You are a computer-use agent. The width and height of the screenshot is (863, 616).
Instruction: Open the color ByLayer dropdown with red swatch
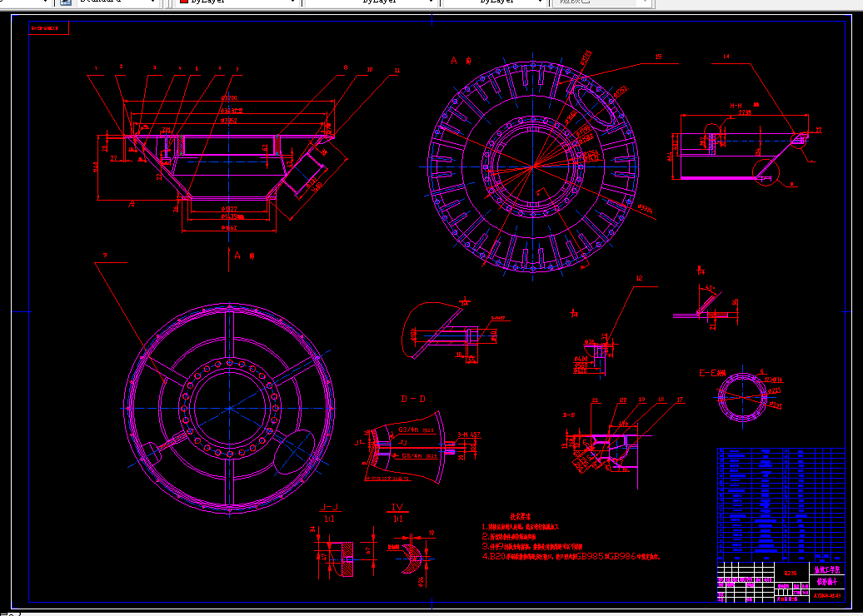click(236, 2)
